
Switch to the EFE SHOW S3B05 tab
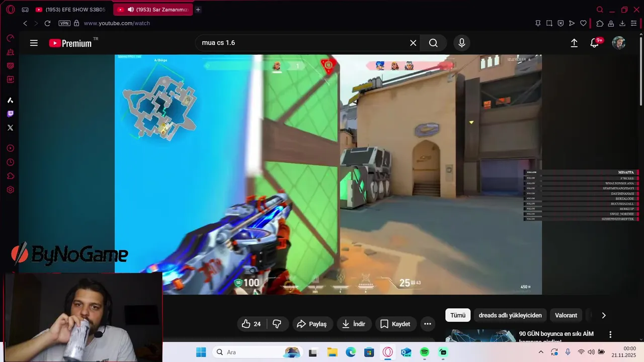click(x=70, y=10)
